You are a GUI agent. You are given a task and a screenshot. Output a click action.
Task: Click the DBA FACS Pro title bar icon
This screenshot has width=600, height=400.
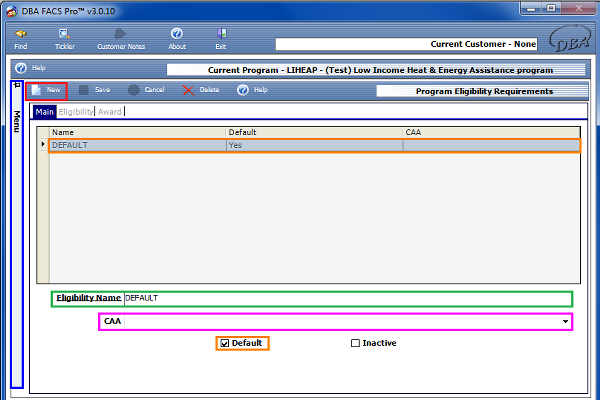pyautogui.click(x=12, y=11)
